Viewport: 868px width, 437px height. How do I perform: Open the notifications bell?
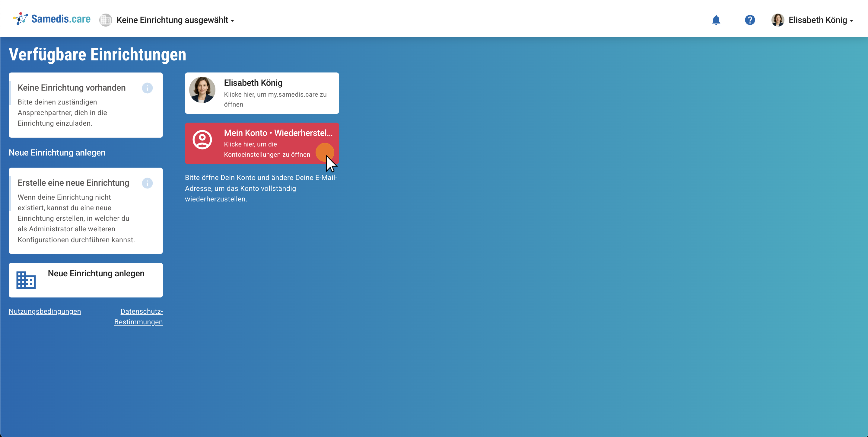pos(716,20)
